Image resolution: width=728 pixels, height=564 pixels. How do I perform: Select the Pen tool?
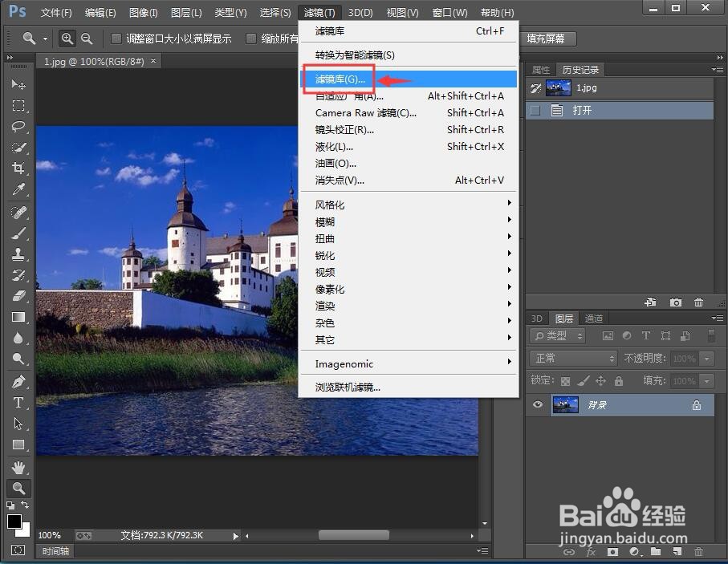coord(18,382)
